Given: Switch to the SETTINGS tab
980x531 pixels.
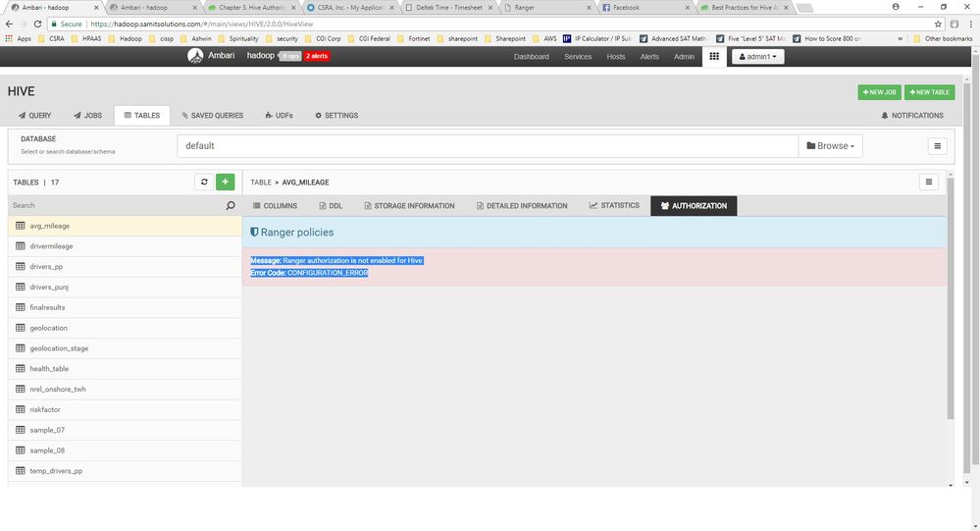Looking at the screenshot, I should [336, 116].
